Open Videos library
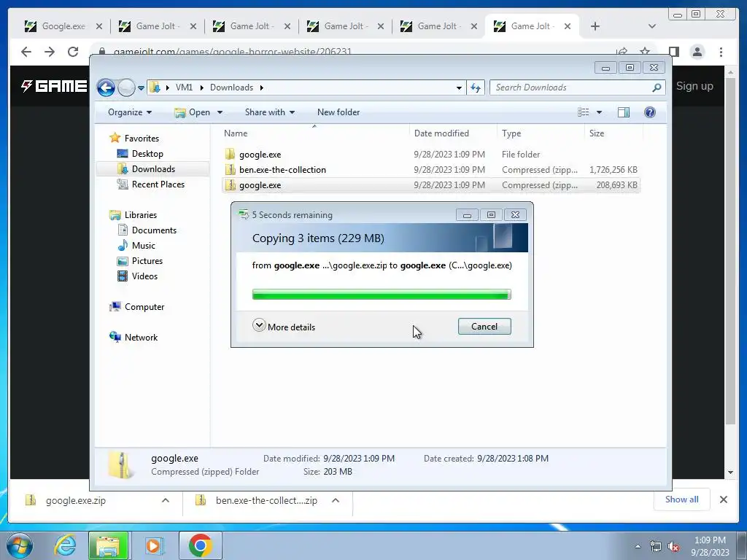 pos(144,276)
